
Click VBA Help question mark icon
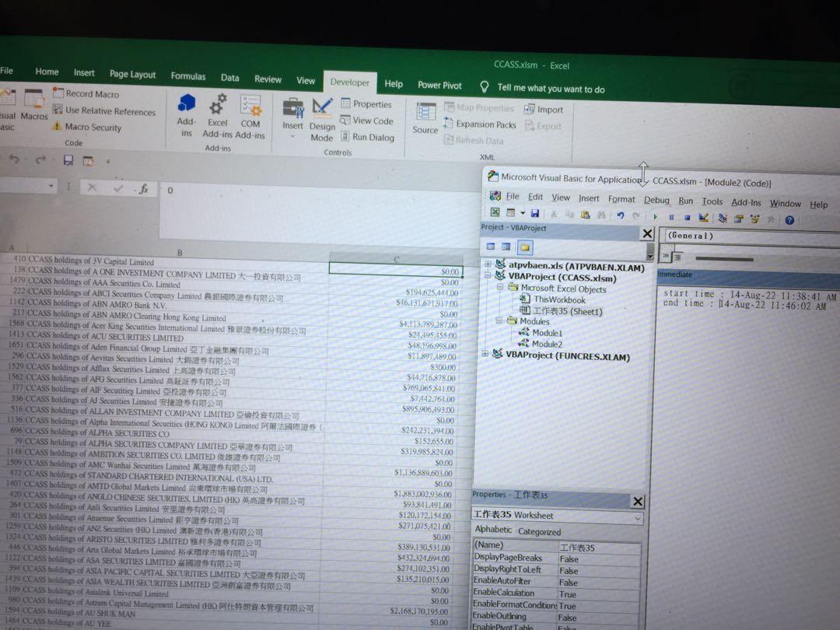pyautogui.click(x=789, y=220)
